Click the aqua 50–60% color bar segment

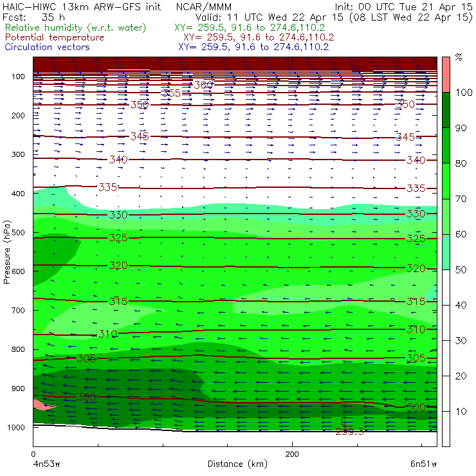click(446, 252)
